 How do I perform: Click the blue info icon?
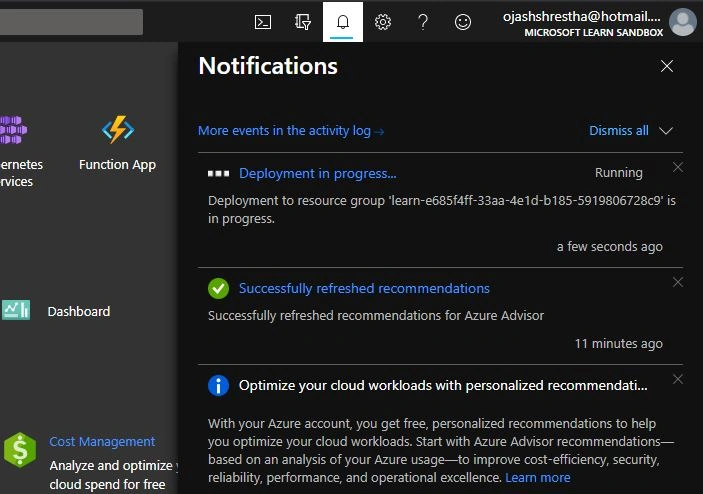pyautogui.click(x=218, y=386)
